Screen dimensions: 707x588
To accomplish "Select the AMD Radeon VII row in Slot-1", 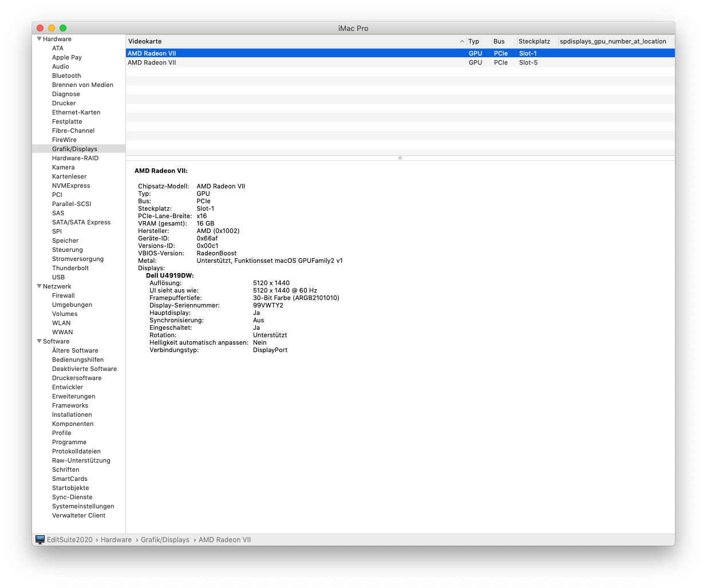I will pos(400,53).
